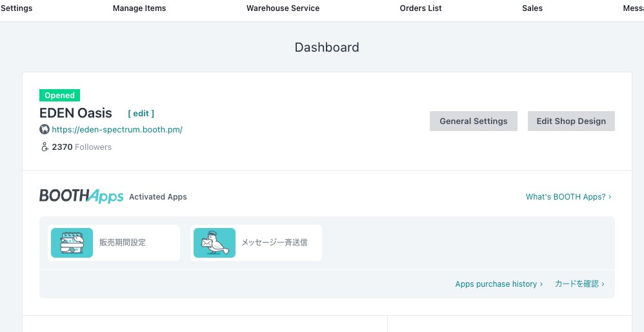Click the 2370 Followers count
This screenshot has height=332, width=644.
pyautogui.click(x=81, y=147)
